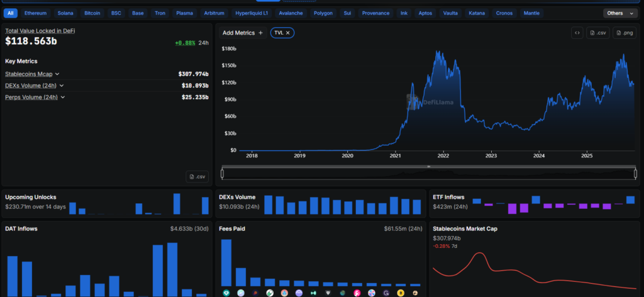Filter by Cronos chain
The width and height of the screenshot is (644, 297).
(x=504, y=13)
